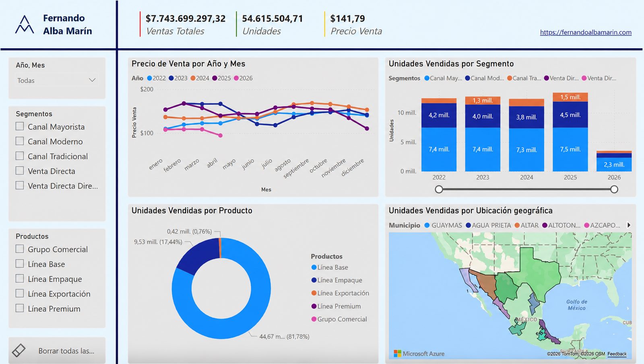Enable the Línea Empaque product filter
Image resolution: width=644 pixels, height=364 pixels.
pos(20,278)
